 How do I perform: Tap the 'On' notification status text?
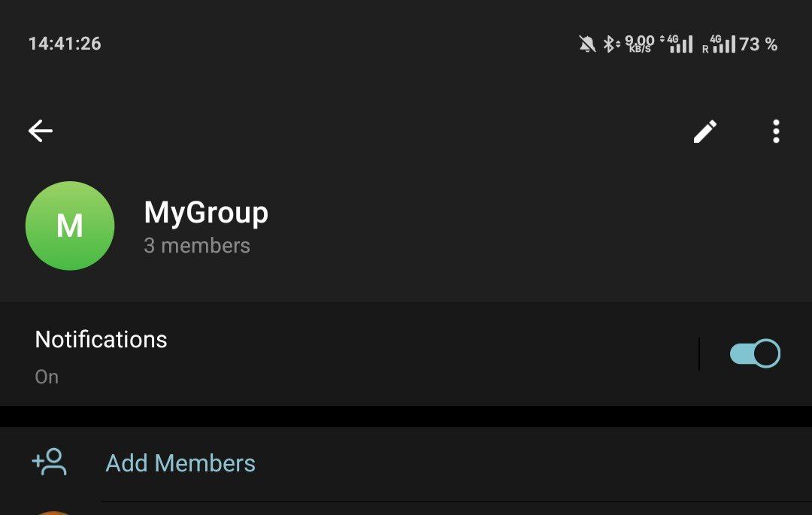click(47, 377)
